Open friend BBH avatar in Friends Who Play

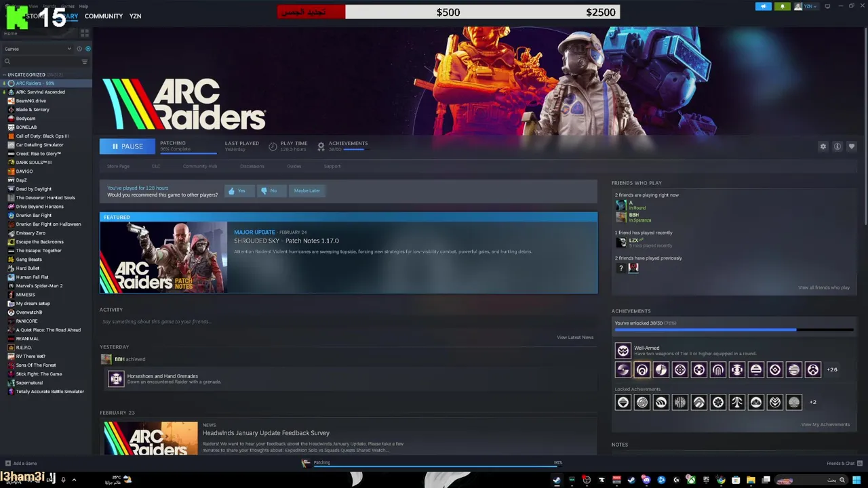point(620,217)
